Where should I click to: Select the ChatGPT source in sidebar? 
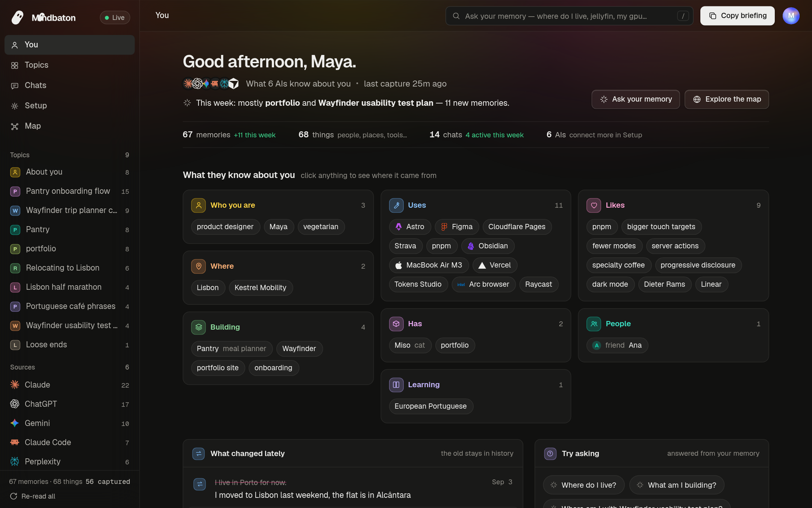(x=70, y=404)
